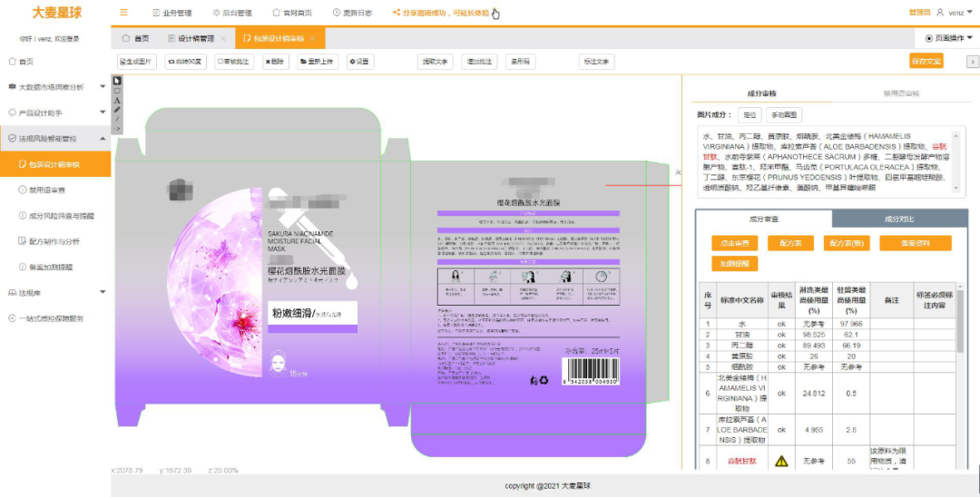Image resolution: width=980 pixels, height=497 pixels.
Task: Switch to the 首页 page tab
Action: (x=135, y=39)
